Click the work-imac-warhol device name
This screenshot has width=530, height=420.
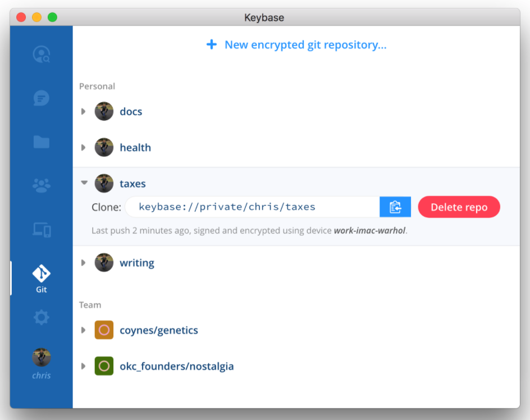pos(369,231)
